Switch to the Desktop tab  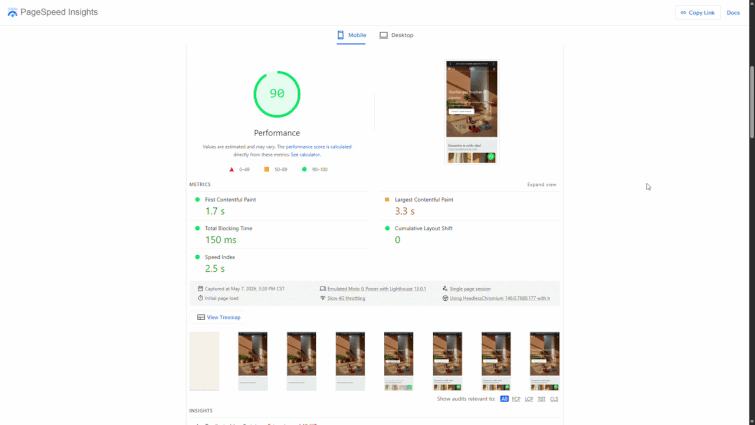(396, 35)
